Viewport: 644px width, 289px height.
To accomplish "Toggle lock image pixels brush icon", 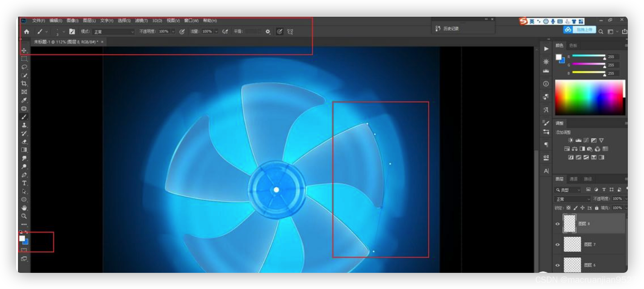I will point(575,208).
